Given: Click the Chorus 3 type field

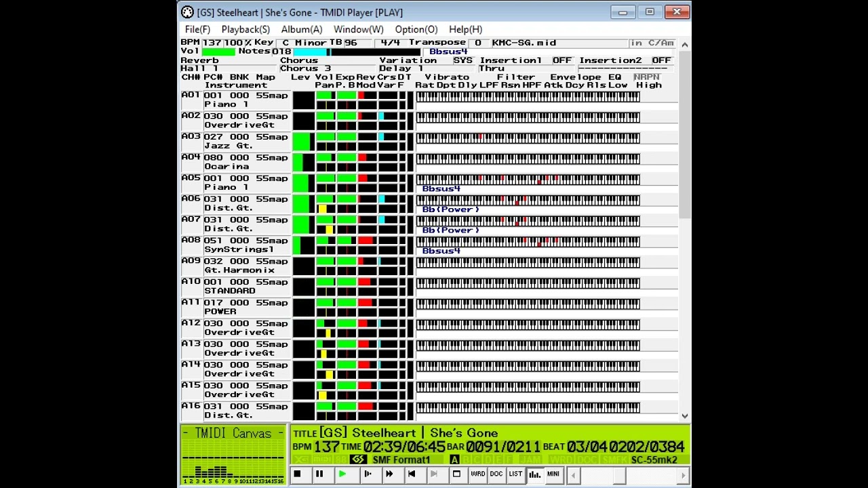Looking at the screenshot, I should coord(328,68).
